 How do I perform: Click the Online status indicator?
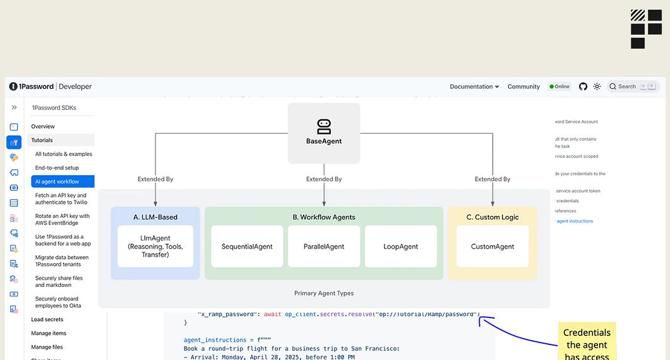pyautogui.click(x=559, y=86)
